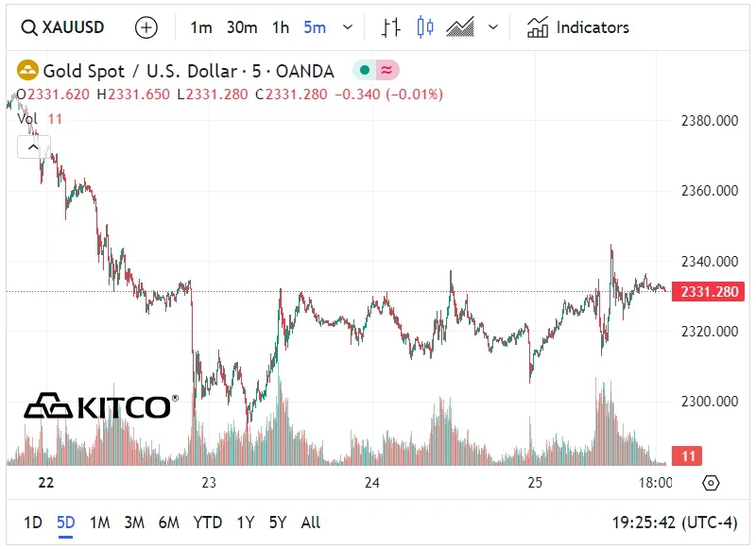Select the YTD date range
The image size is (756, 549).
click(207, 523)
